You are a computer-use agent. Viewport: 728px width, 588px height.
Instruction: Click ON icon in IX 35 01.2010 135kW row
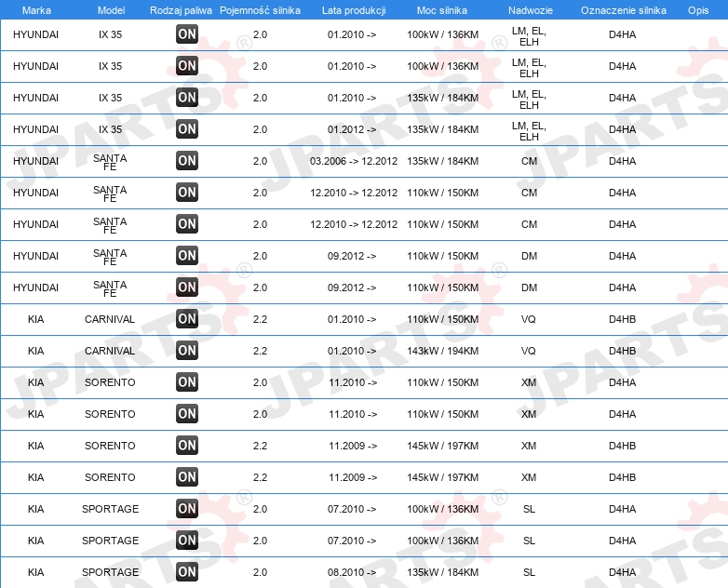[187, 98]
